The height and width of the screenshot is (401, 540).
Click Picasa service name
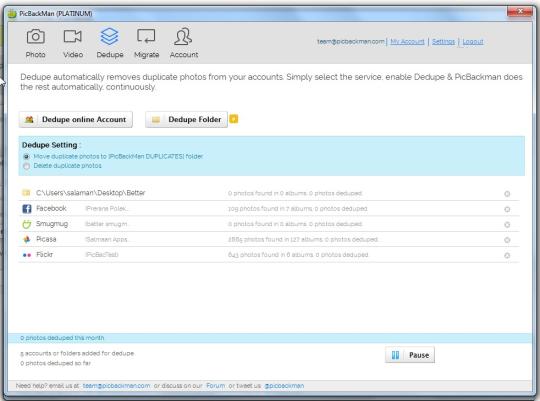tap(46, 239)
